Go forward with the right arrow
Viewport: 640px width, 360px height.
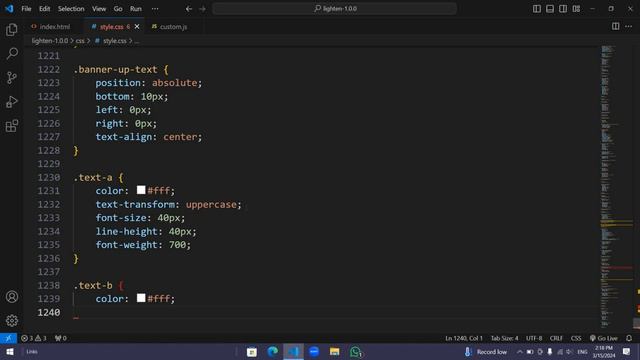click(202, 9)
